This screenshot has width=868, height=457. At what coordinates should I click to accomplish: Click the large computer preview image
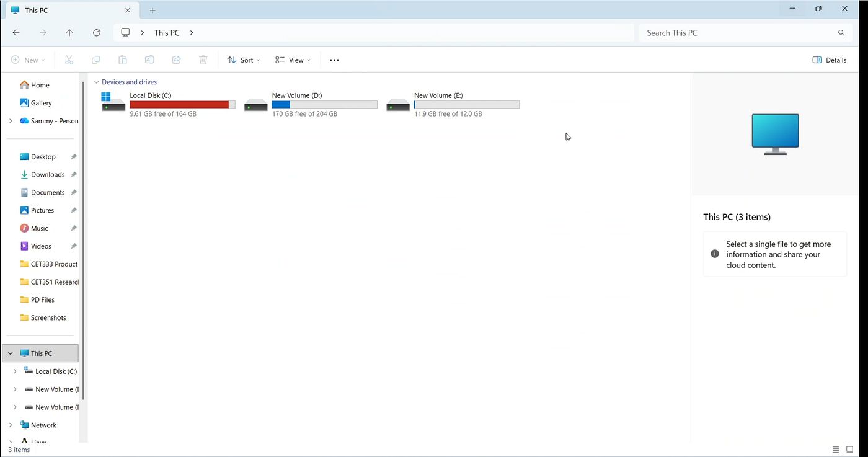[x=775, y=134]
